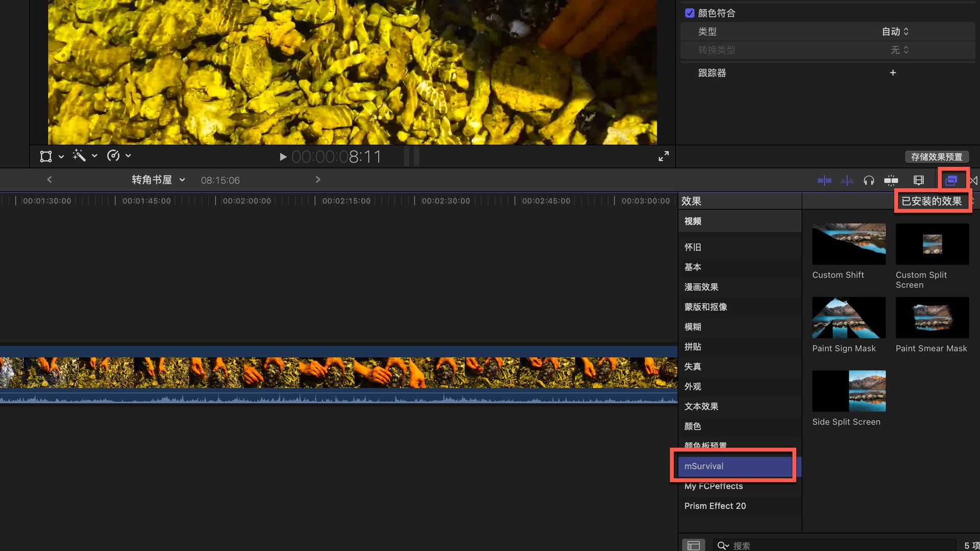Select the mSurvival effects category

(740, 466)
